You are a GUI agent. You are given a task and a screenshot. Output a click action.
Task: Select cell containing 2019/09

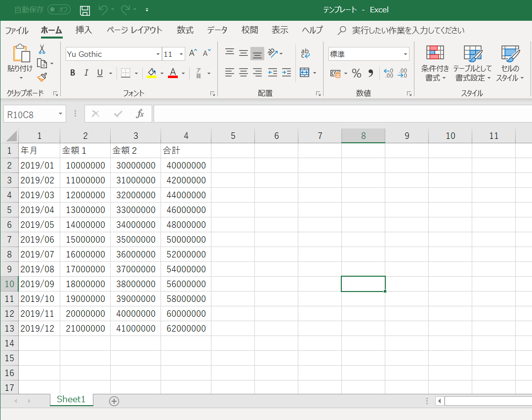pos(39,284)
